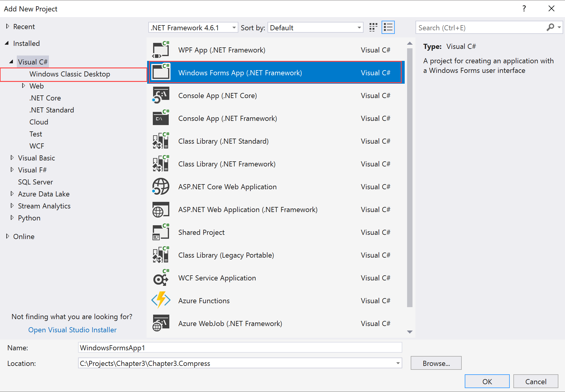565x392 pixels.
Task: Select ASP.NET Core Web Application template name
Action: [227, 187]
